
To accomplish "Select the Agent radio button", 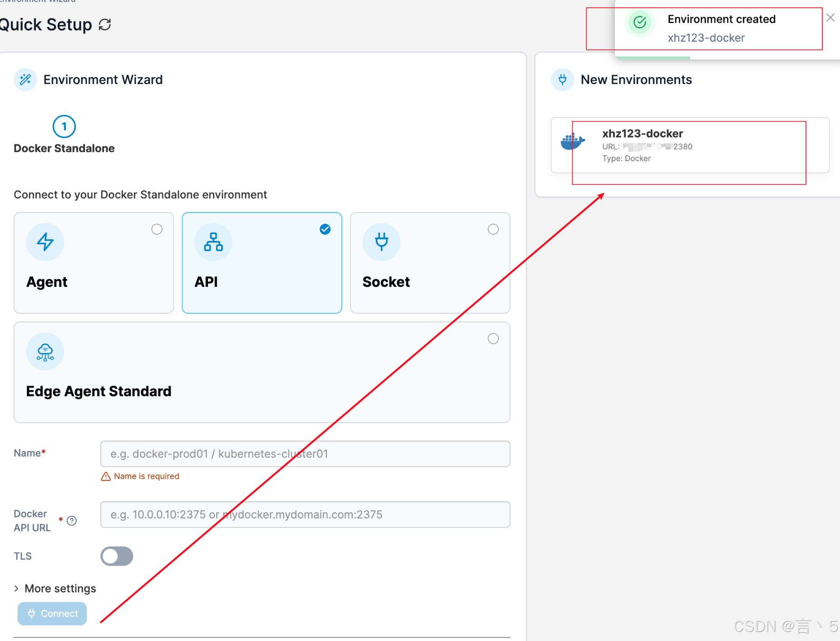I will pos(157,229).
